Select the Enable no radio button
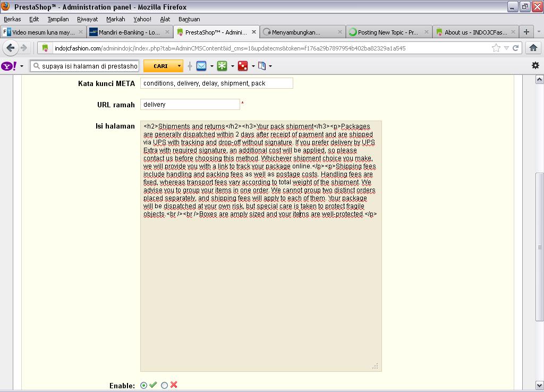 (165, 386)
